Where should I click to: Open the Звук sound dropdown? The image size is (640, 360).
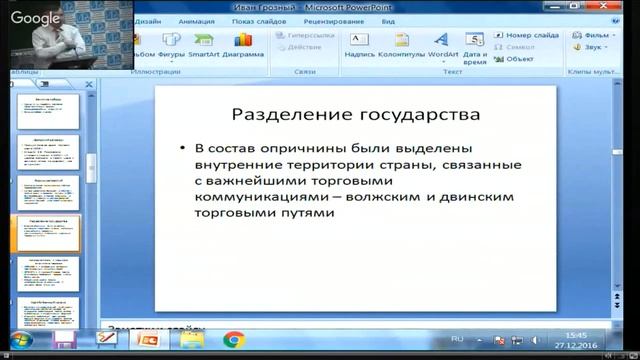coord(590,47)
